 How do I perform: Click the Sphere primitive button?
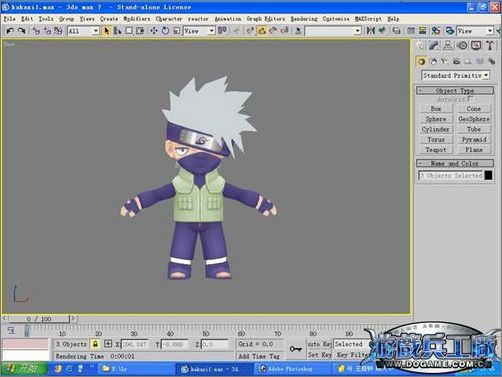pos(436,119)
